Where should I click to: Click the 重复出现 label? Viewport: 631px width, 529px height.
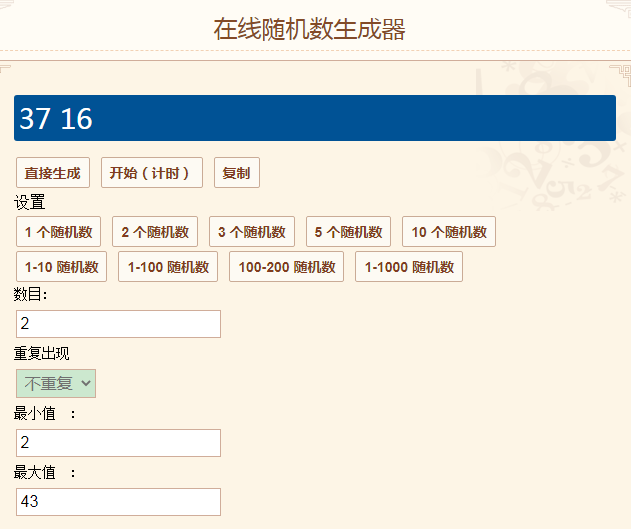[42, 354]
